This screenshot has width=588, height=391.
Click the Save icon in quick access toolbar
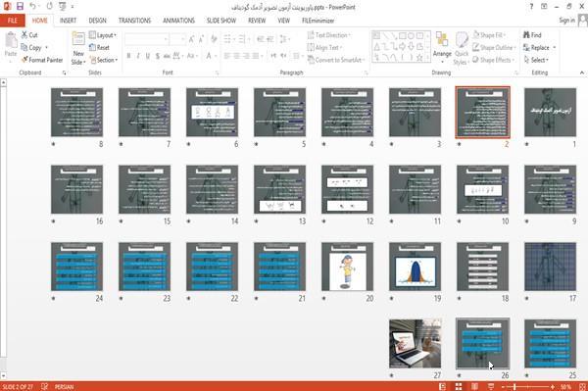point(20,7)
